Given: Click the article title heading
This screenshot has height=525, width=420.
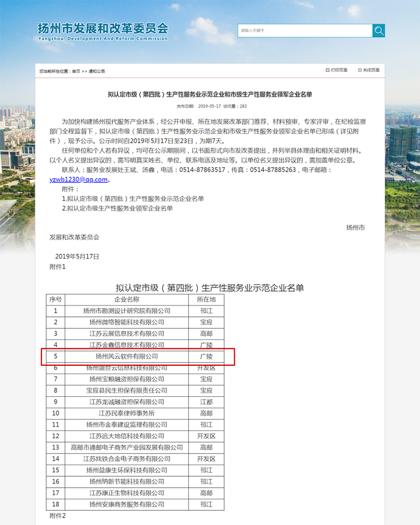Looking at the screenshot, I should point(210,95).
